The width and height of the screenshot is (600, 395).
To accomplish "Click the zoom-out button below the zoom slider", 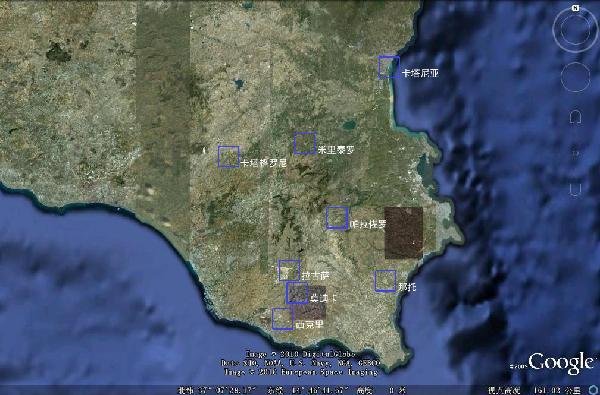I will pos(576,189).
